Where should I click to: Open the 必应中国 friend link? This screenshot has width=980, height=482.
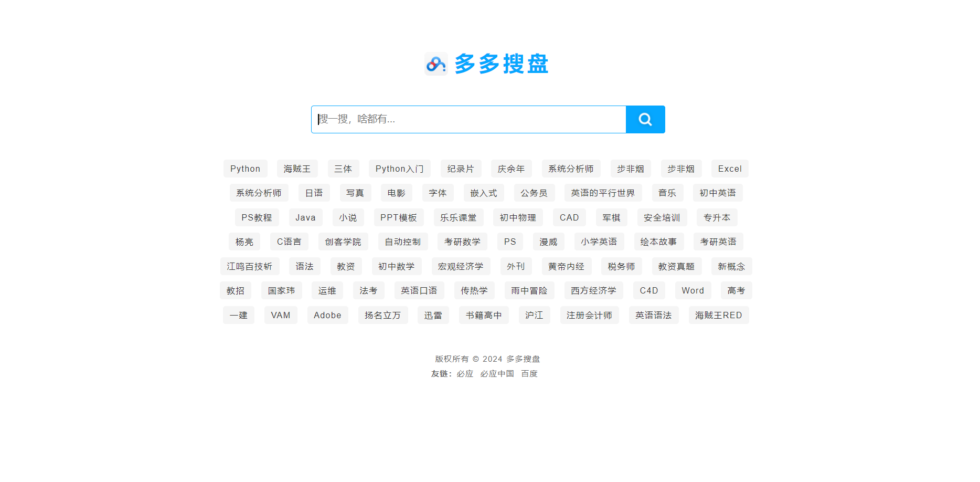[x=497, y=373]
